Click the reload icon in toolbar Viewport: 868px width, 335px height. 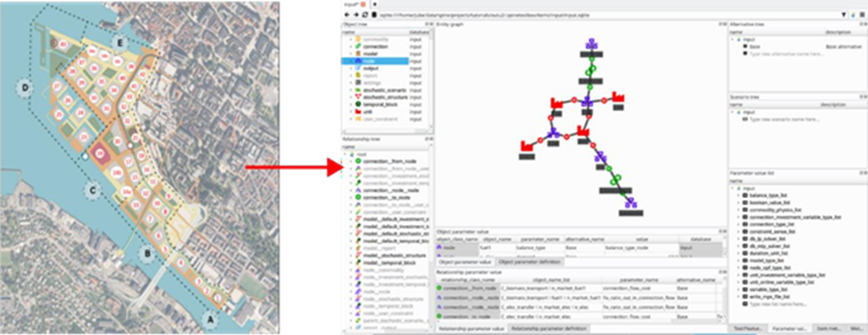[365, 15]
